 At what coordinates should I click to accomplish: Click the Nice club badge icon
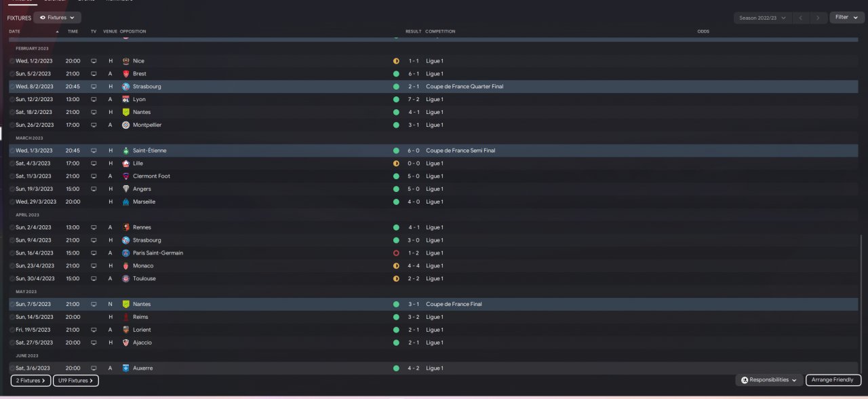[x=125, y=61]
